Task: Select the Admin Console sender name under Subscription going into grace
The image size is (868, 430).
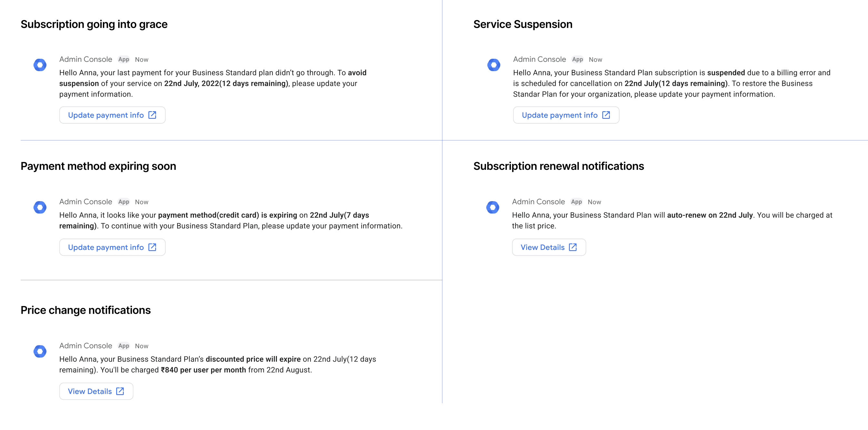Action: click(x=86, y=59)
